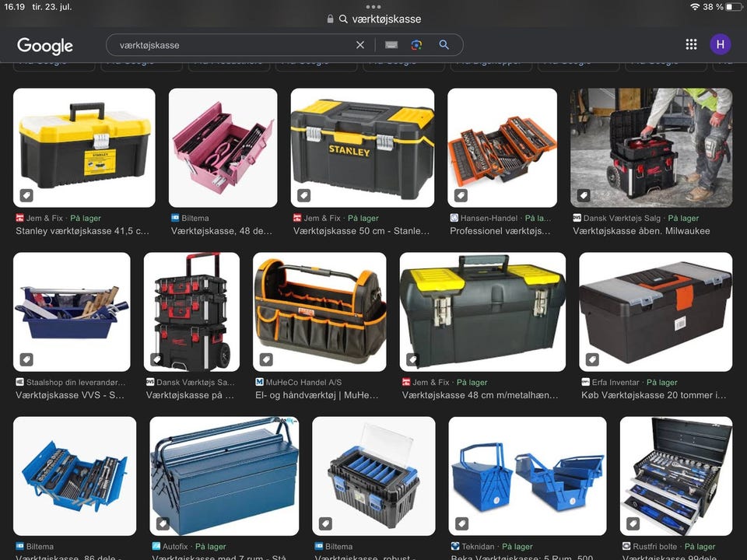Click the værktøjskasse search input field
Viewport: 747px width, 560px height.
coord(236,45)
